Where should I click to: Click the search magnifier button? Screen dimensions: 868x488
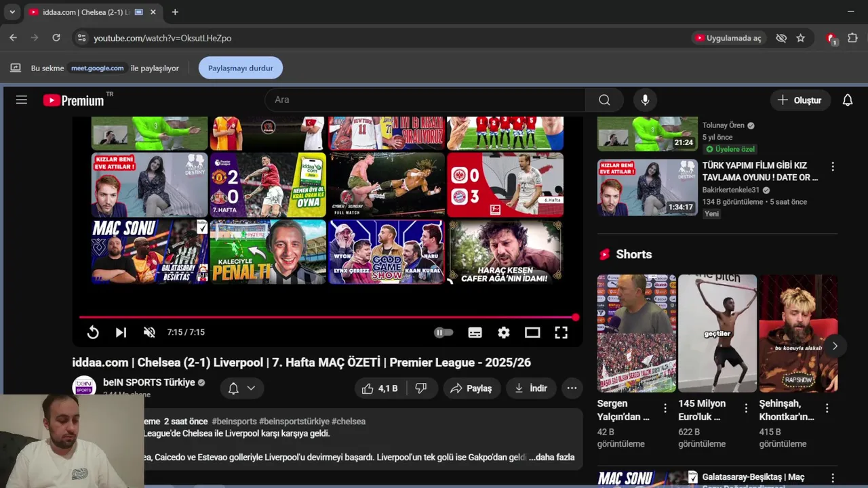(x=604, y=100)
